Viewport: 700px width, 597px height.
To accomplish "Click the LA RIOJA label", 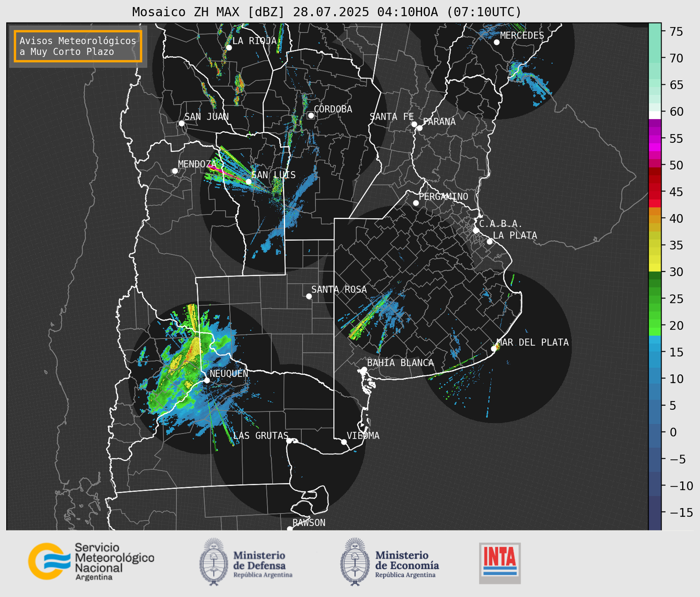I will click(254, 41).
